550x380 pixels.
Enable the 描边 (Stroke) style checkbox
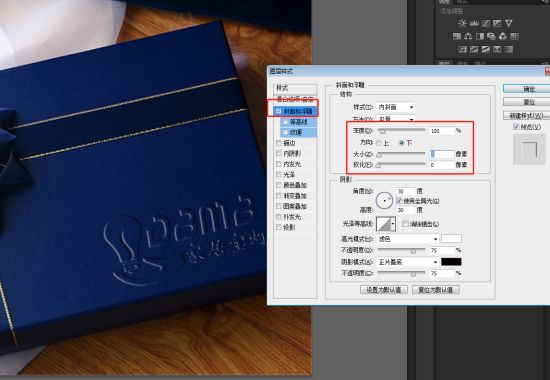pyautogui.click(x=279, y=143)
